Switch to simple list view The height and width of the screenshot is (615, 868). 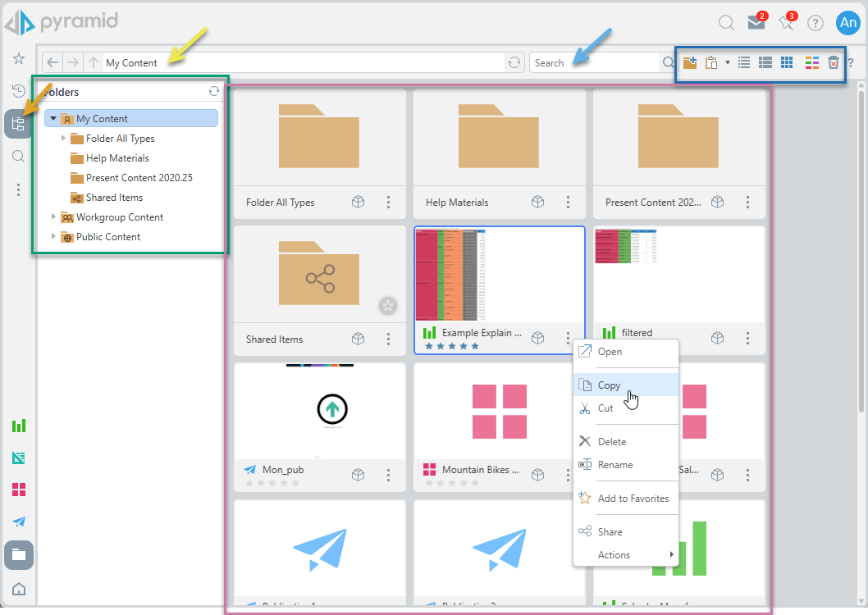pyautogui.click(x=744, y=62)
